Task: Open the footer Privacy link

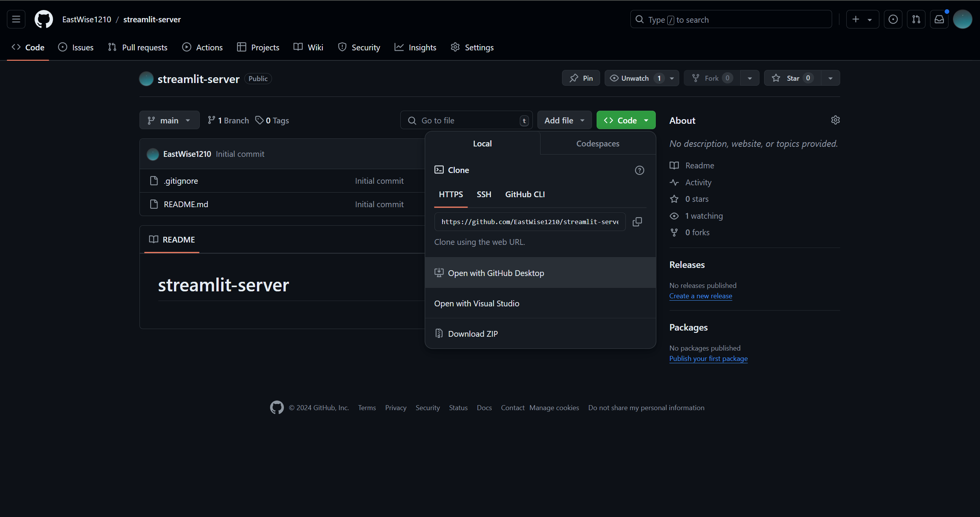Action: [396, 407]
